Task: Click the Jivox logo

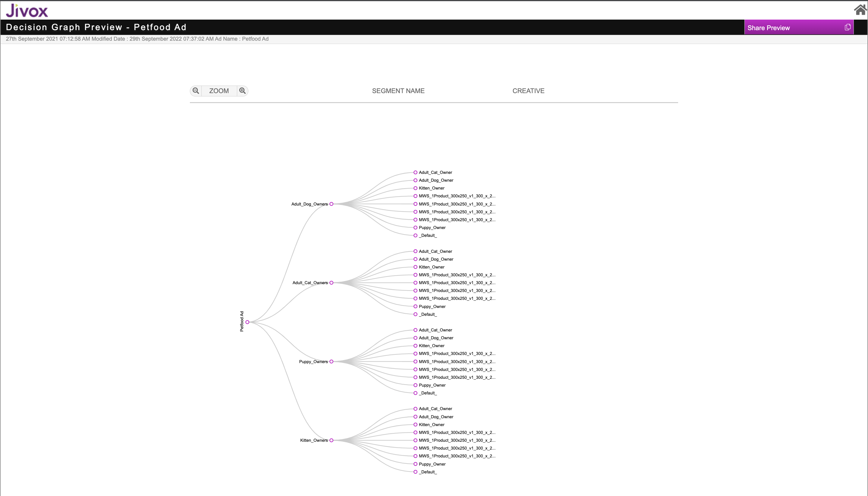Action: 27,11
